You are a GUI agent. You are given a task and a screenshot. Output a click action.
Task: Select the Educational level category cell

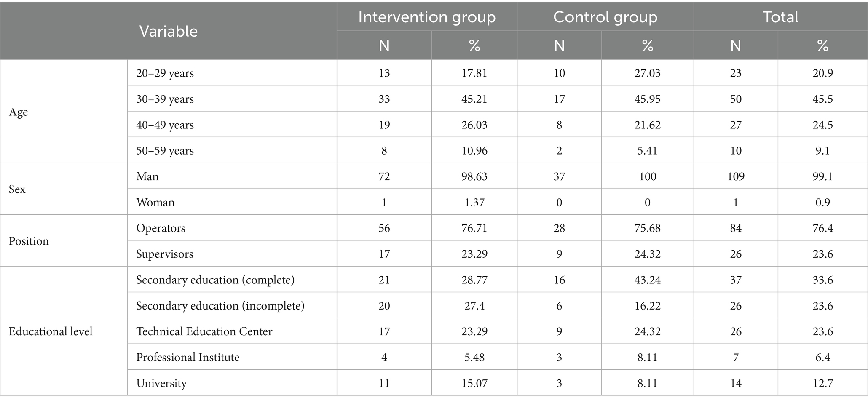[51, 331]
